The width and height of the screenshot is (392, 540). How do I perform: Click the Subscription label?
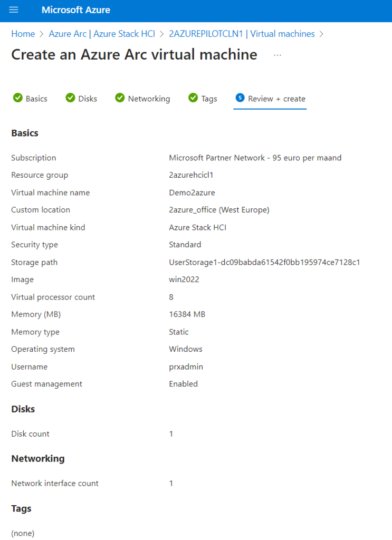(x=33, y=158)
